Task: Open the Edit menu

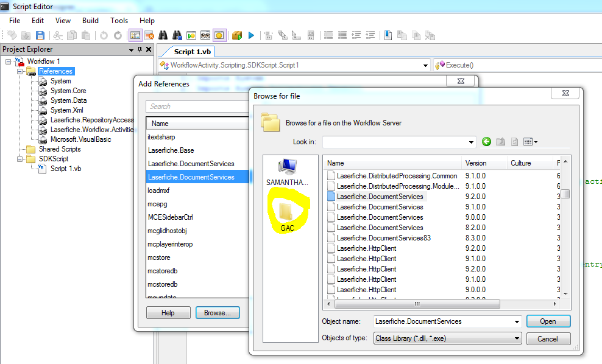Action: tap(38, 21)
